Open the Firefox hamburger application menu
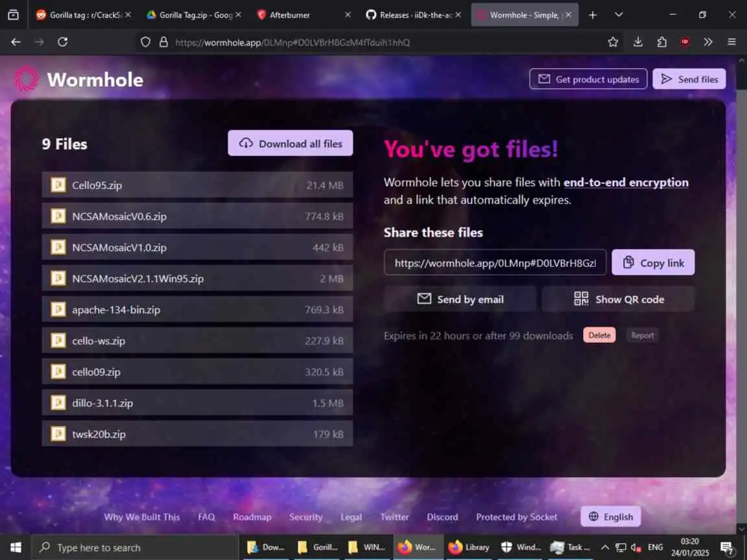 coord(731,42)
